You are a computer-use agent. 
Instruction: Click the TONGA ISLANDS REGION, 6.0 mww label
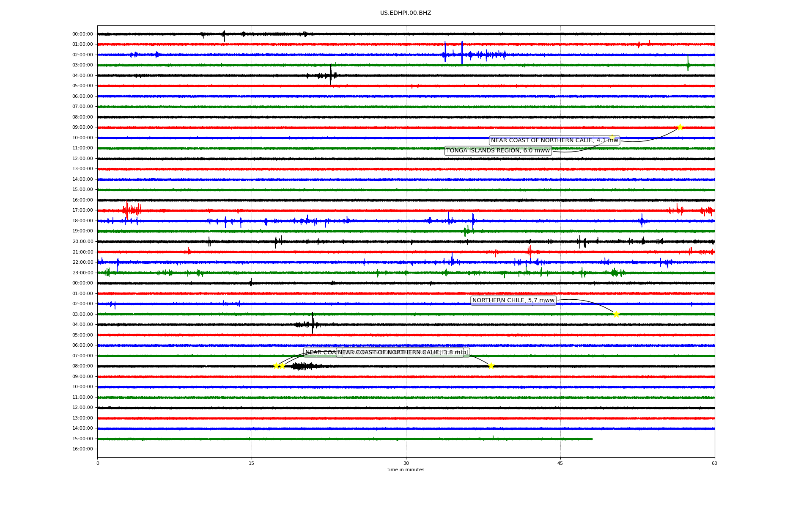[498, 151]
